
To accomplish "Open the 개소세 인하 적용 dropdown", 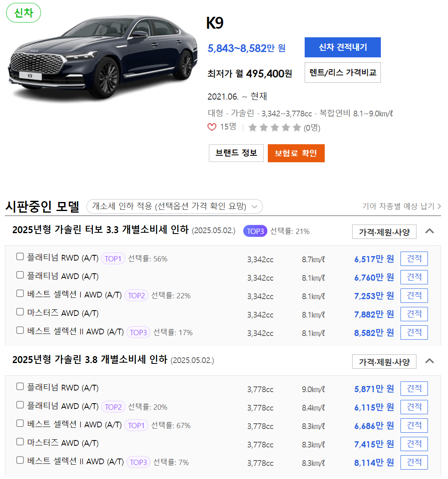I will [174, 207].
